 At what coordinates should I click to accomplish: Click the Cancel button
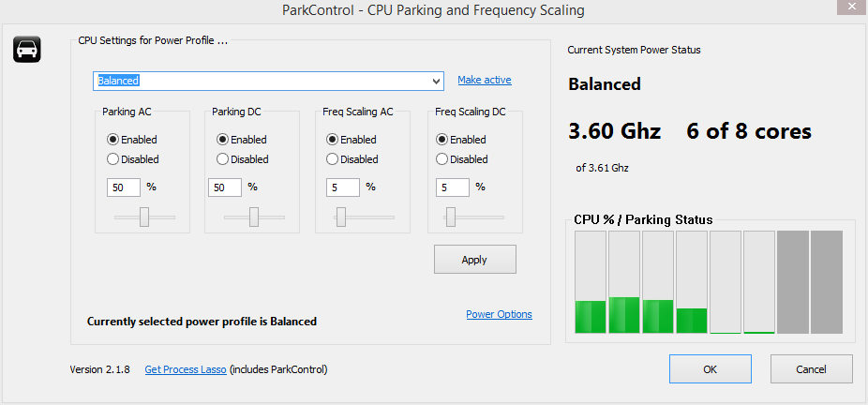tap(811, 369)
